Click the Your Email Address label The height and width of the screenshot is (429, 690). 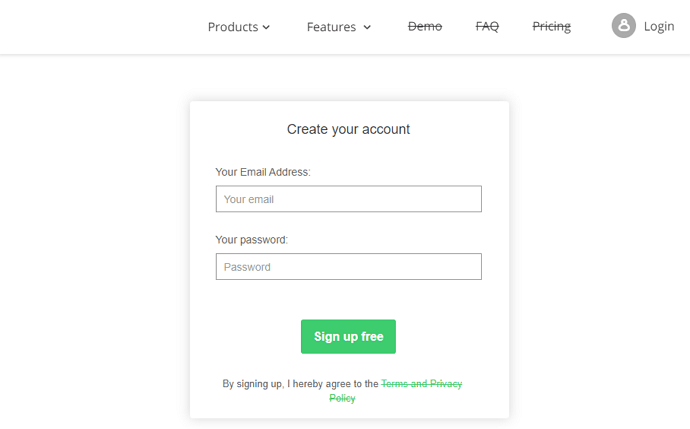coord(263,172)
